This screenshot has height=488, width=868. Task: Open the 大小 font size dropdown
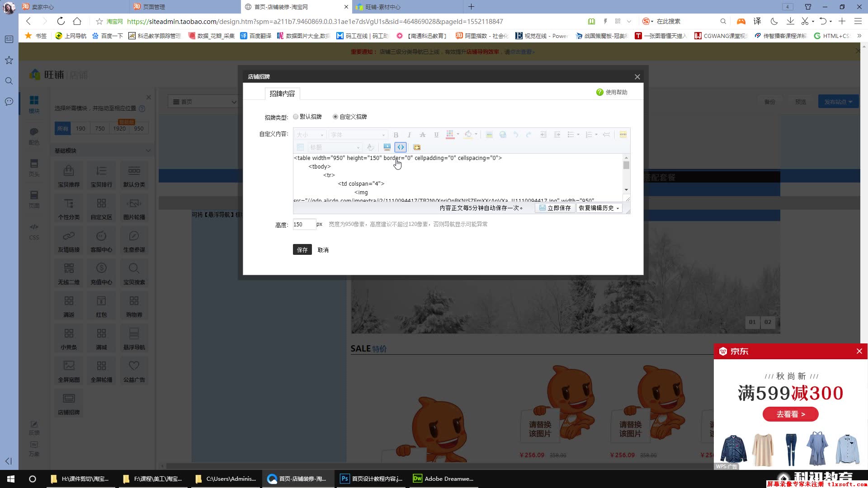click(310, 135)
